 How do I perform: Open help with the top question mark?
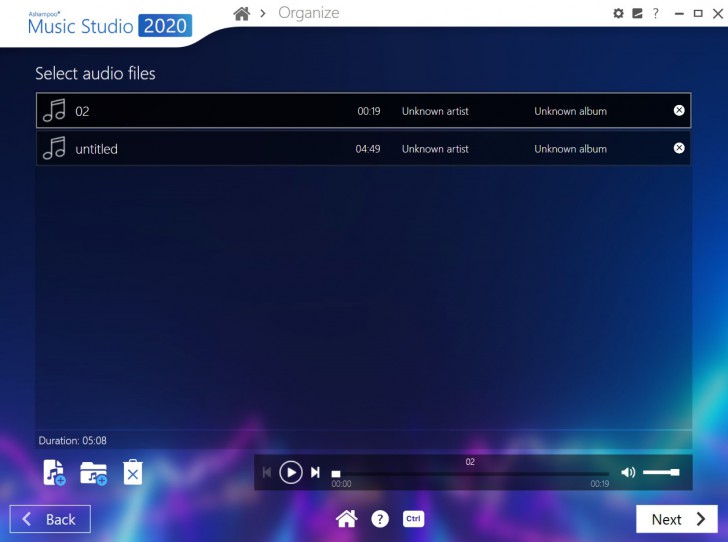(656, 13)
